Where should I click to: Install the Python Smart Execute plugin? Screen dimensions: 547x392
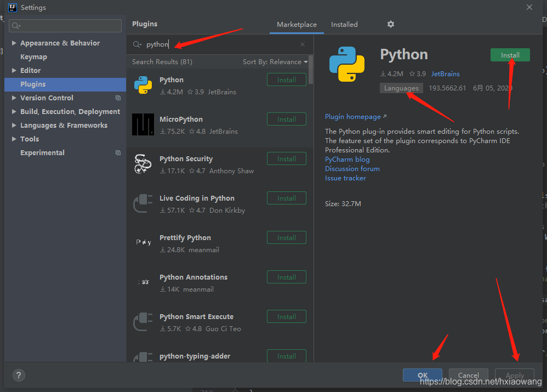point(287,316)
